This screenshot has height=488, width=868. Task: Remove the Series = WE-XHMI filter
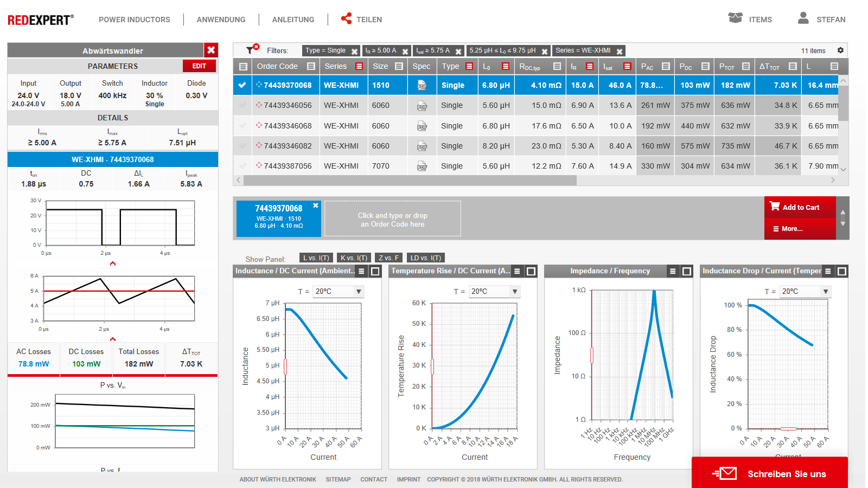620,52
